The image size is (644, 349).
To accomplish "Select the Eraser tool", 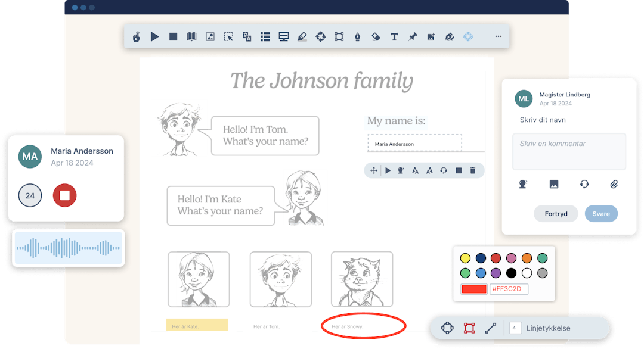I will click(376, 36).
